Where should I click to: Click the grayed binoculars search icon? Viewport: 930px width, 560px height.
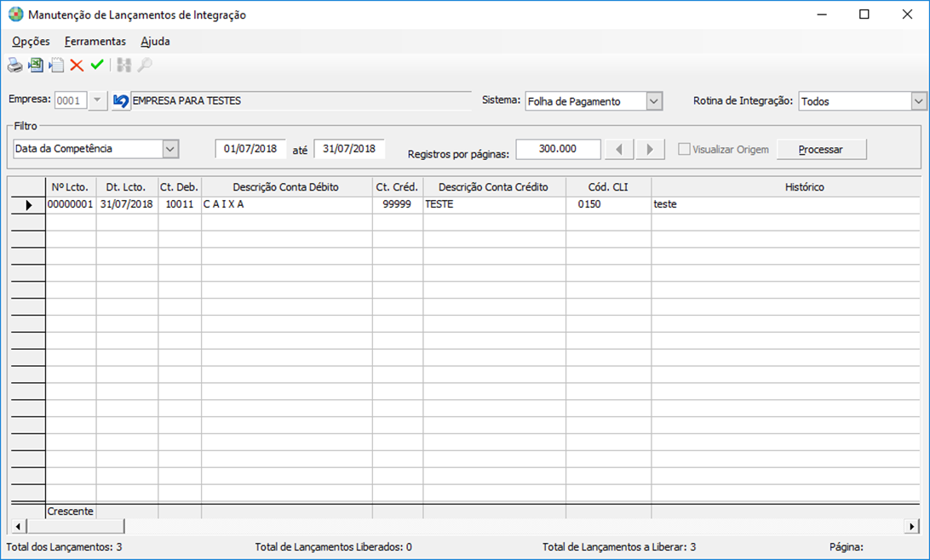124,66
